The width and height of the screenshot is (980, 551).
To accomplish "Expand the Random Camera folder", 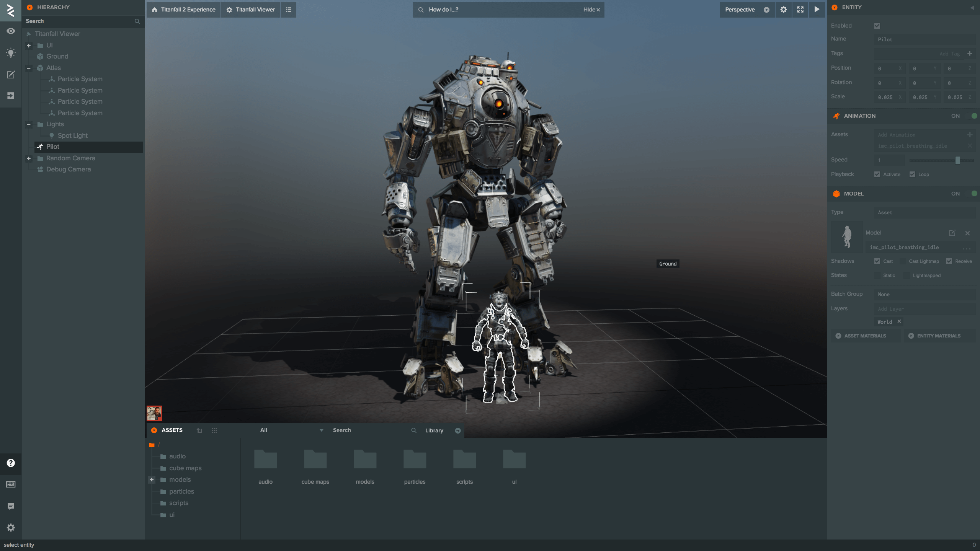I will point(29,158).
